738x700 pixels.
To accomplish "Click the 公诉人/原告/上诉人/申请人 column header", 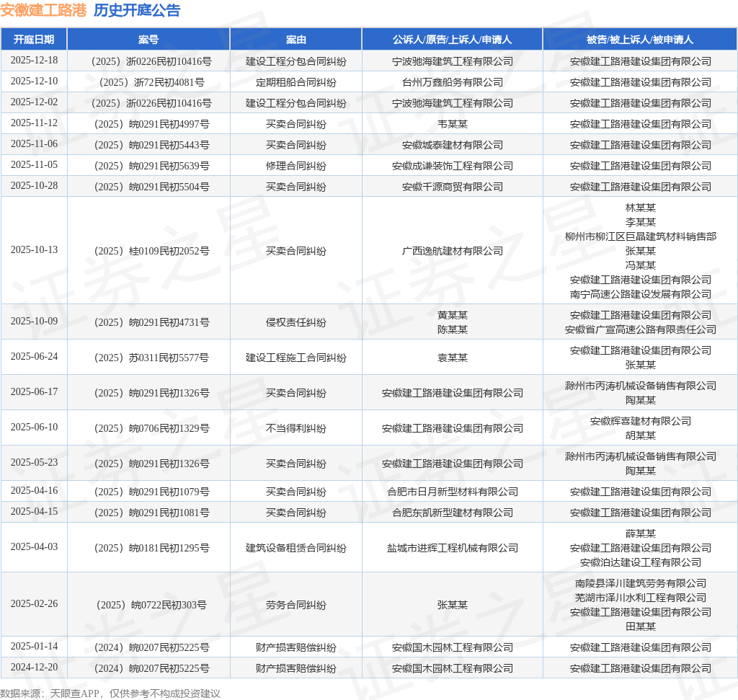I will pos(453,40).
